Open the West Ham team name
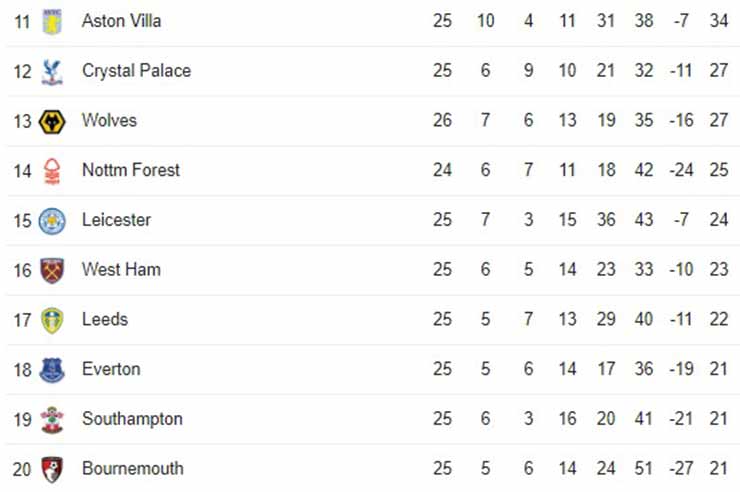This screenshot has height=492, width=740. point(121,269)
